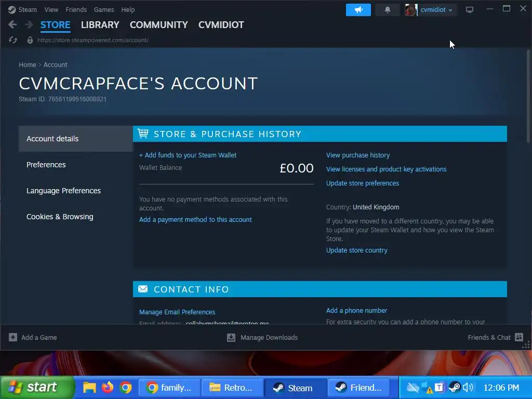Open the Help menu

coord(128,9)
